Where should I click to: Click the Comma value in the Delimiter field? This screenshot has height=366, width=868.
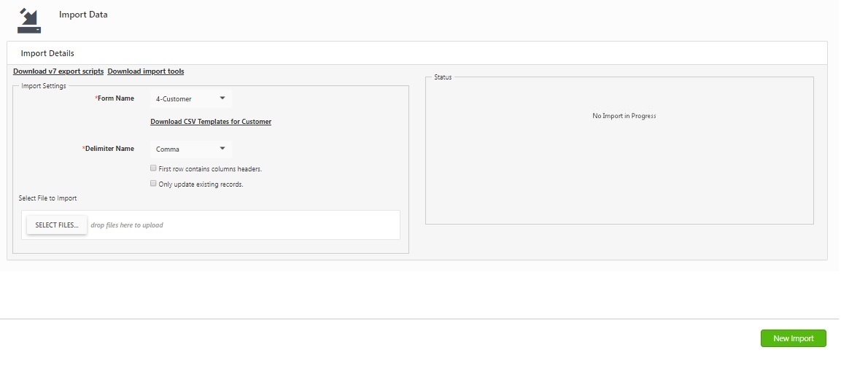point(168,149)
